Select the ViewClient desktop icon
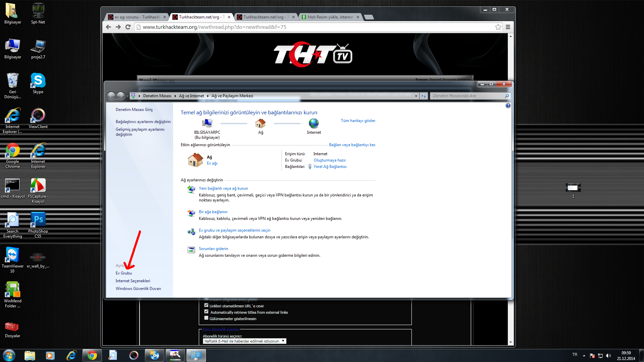The width and height of the screenshot is (644, 362). point(38,118)
